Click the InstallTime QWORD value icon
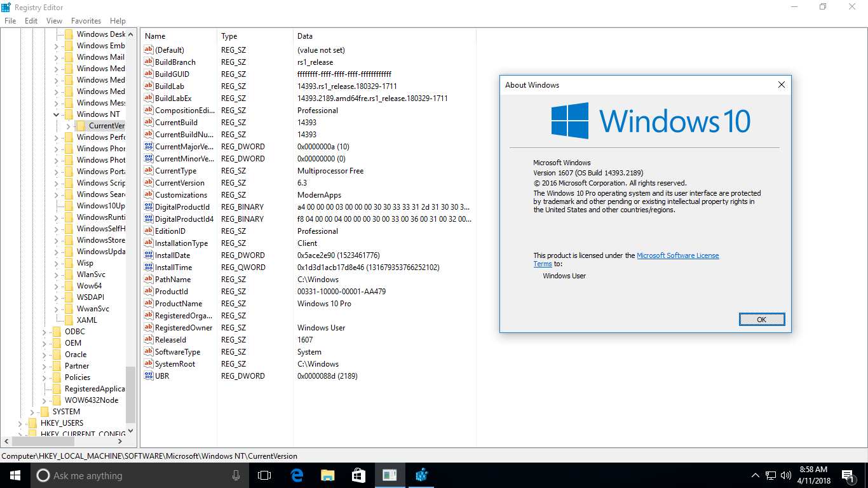 click(x=149, y=268)
